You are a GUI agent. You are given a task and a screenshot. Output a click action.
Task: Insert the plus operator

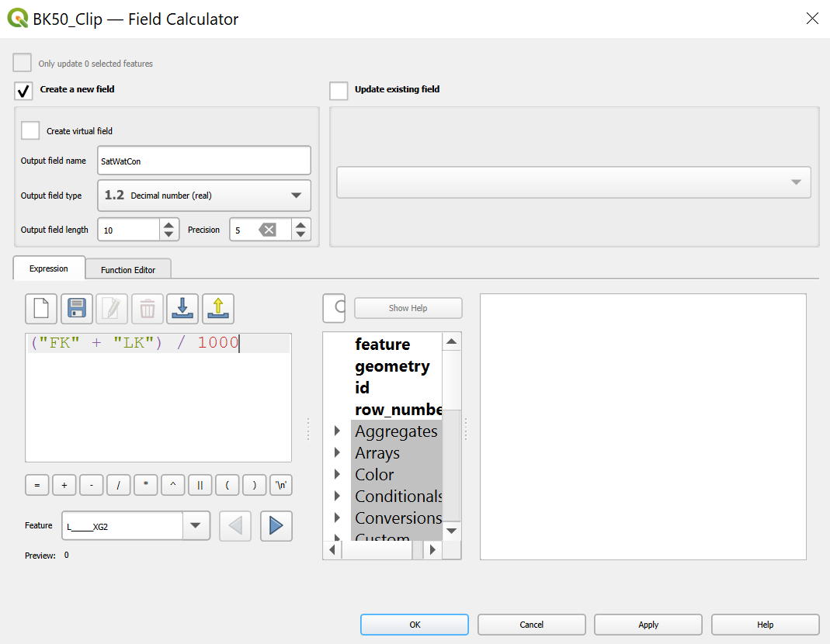click(64, 485)
